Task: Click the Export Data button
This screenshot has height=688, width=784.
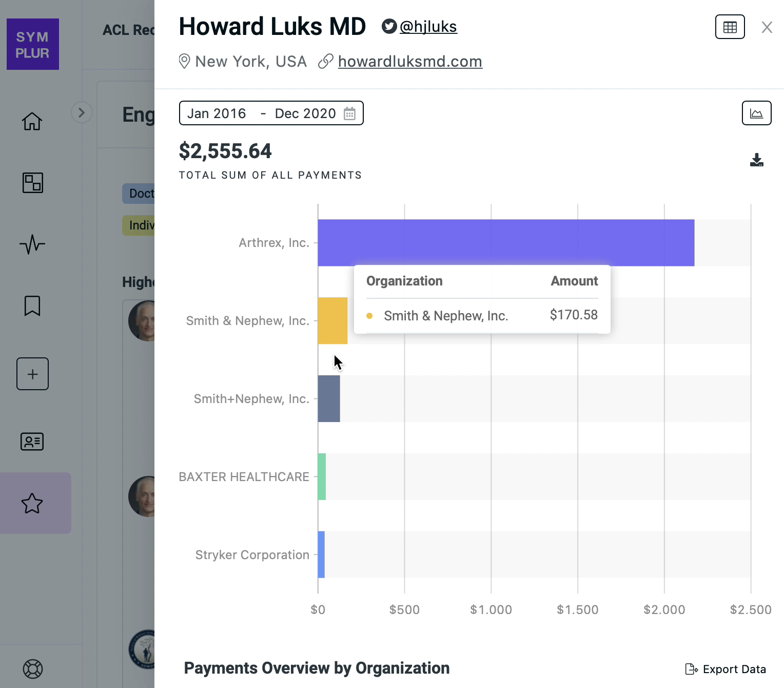Action: point(726,669)
